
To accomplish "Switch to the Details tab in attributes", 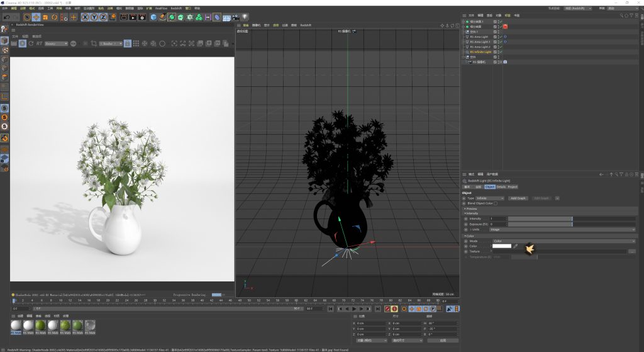I will pos(501,186).
